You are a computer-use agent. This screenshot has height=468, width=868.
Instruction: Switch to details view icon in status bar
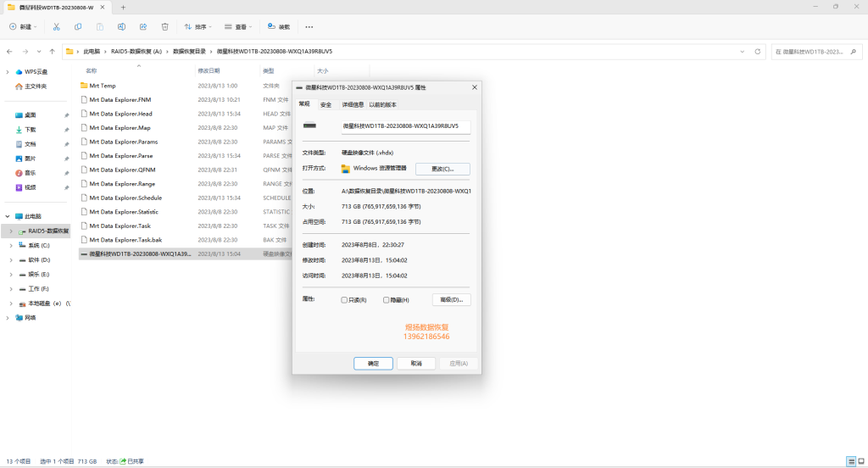coord(851,461)
